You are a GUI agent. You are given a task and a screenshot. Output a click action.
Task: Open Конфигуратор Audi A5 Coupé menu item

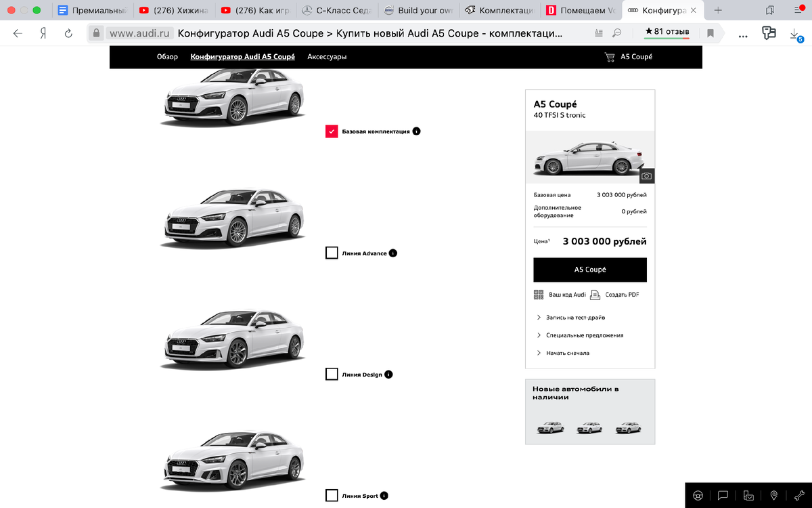(x=243, y=57)
